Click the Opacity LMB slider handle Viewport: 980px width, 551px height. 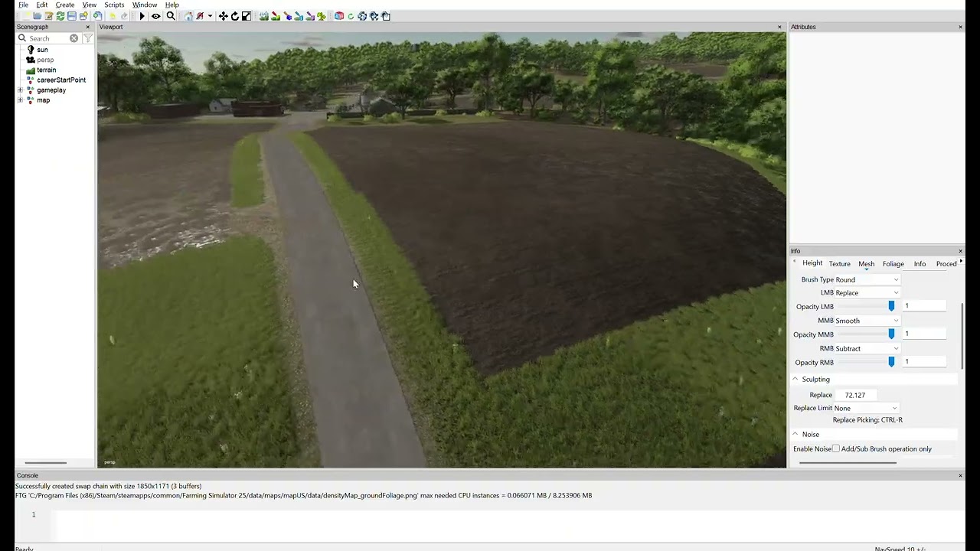click(x=891, y=306)
